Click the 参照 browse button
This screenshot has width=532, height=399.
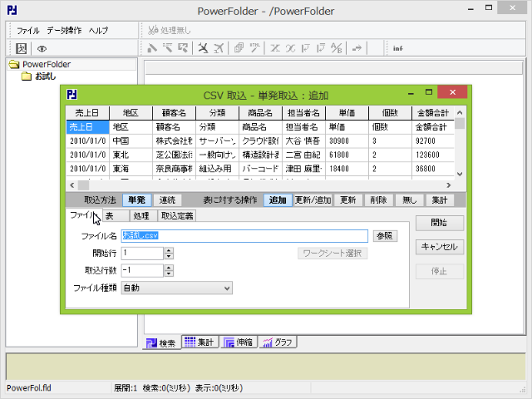[x=385, y=236]
